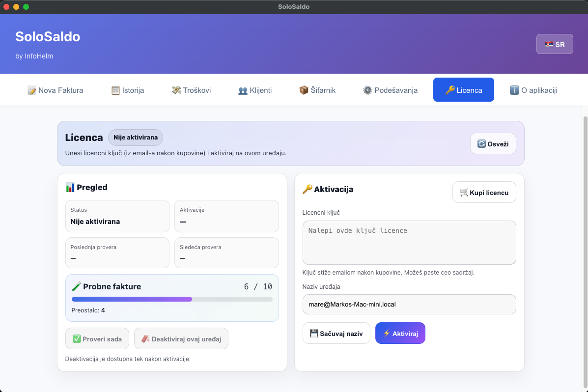Image resolution: width=588 pixels, height=392 pixels.
Task: Click the bar chart icon beside Pregled
Action: tap(70, 187)
